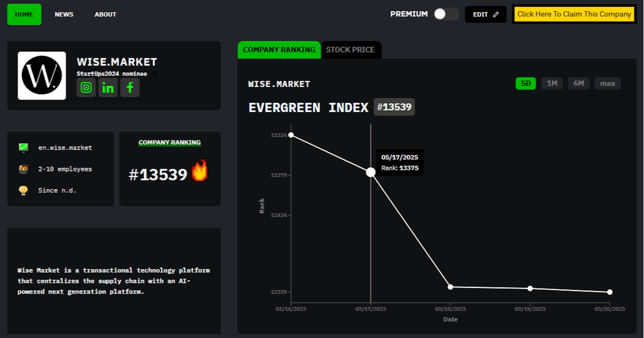Image resolution: width=644 pixels, height=338 pixels.
Task: Click the monitor icon next to en.wise.market
Action: (x=23, y=147)
